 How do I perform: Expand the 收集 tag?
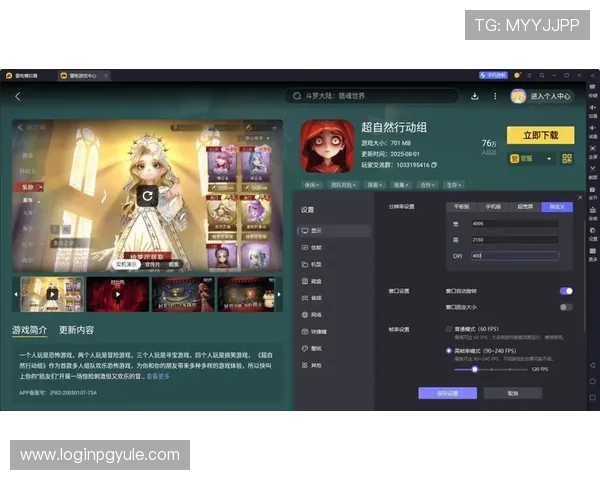(x=401, y=185)
